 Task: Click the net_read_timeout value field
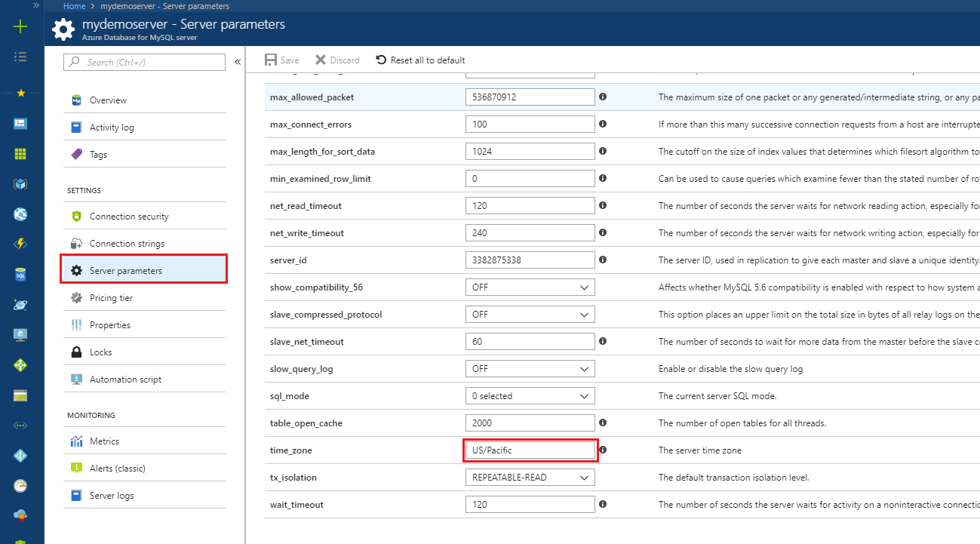pyautogui.click(x=530, y=206)
